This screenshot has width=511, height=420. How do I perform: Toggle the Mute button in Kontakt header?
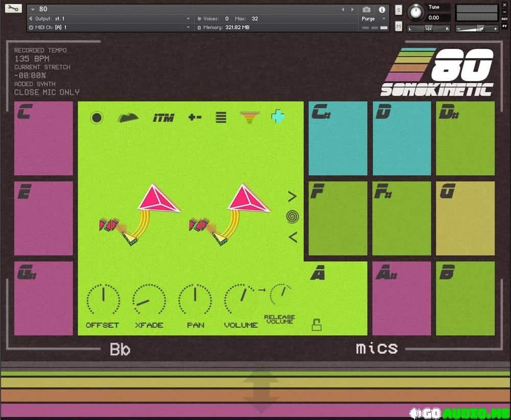(398, 26)
